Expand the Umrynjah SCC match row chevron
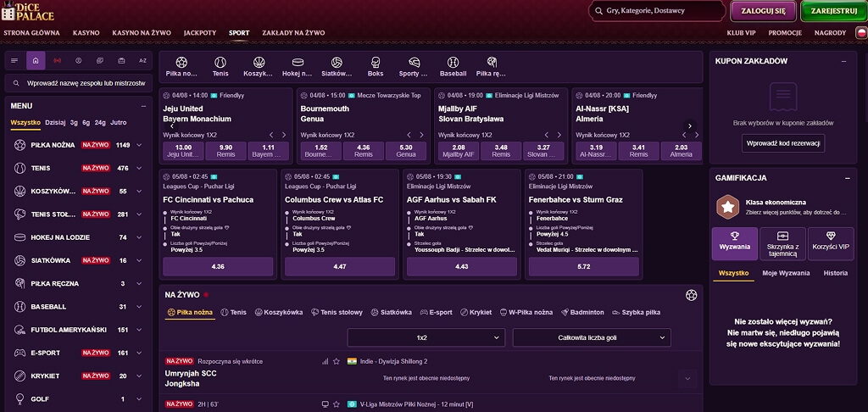 (687, 378)
